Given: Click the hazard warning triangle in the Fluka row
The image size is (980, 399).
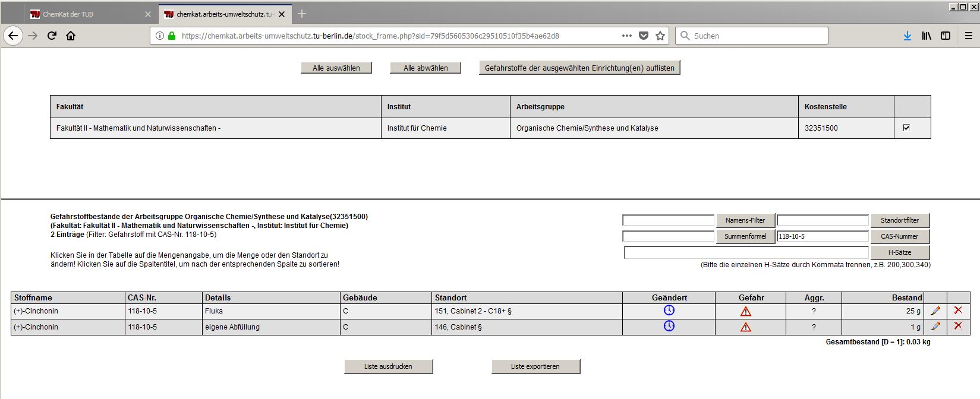Looking at the screenshot, I should [746, 311].
